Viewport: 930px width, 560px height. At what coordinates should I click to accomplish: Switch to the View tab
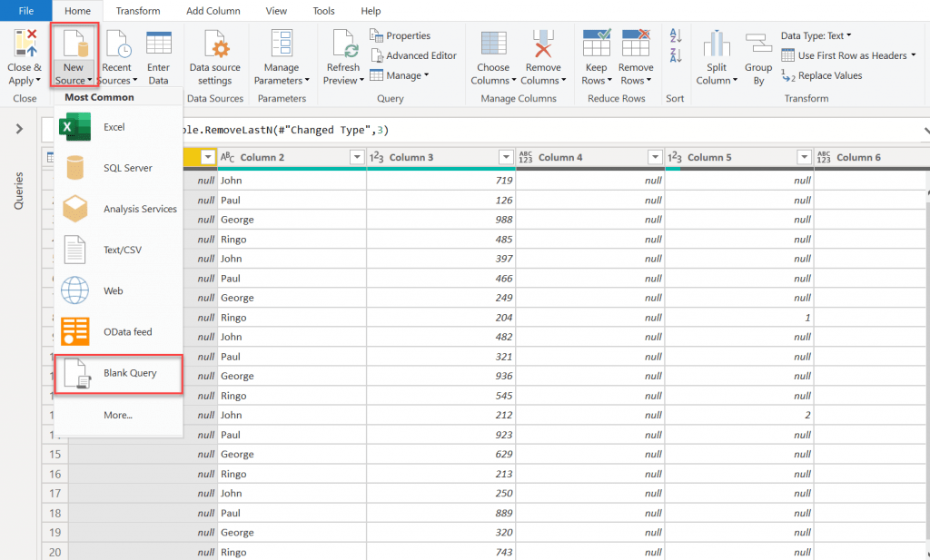(276, 11)
